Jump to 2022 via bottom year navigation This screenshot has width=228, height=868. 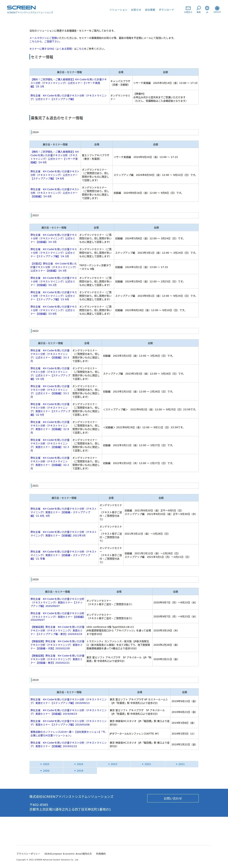pyautogui.click(x=148, y=764)
